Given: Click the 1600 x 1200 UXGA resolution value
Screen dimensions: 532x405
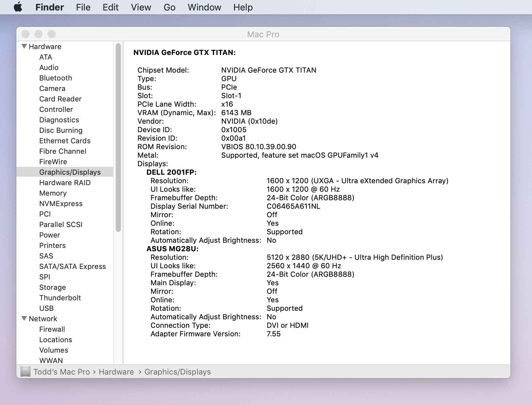Looking at the screenshot, I should 357,181.
